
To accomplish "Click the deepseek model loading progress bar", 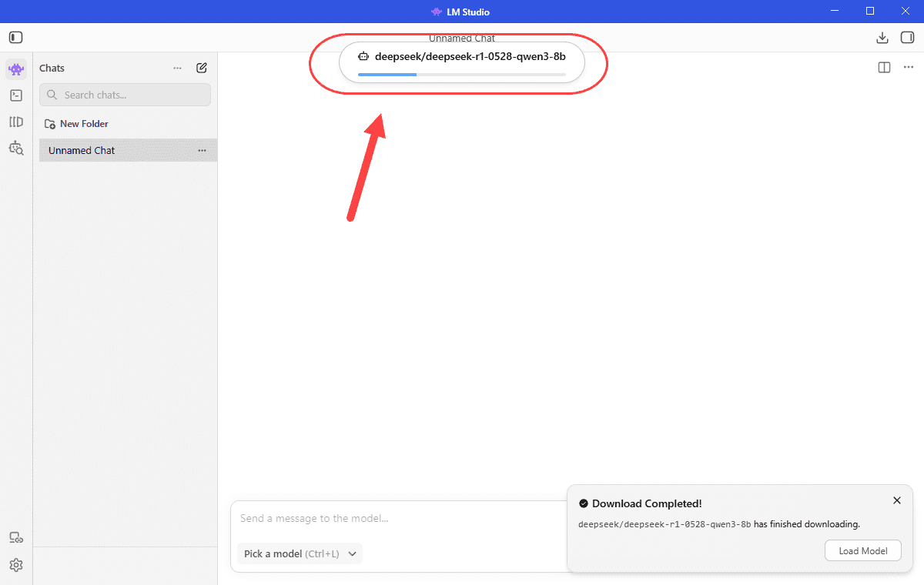I will [x=462, y=75].
